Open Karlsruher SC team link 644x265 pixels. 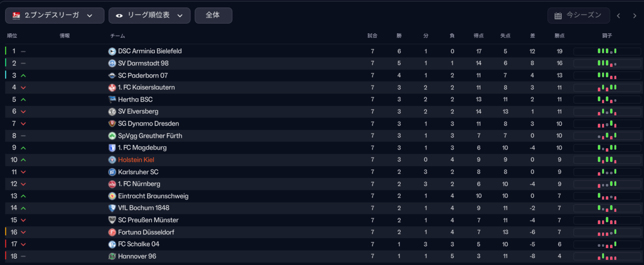pos(138,172)
